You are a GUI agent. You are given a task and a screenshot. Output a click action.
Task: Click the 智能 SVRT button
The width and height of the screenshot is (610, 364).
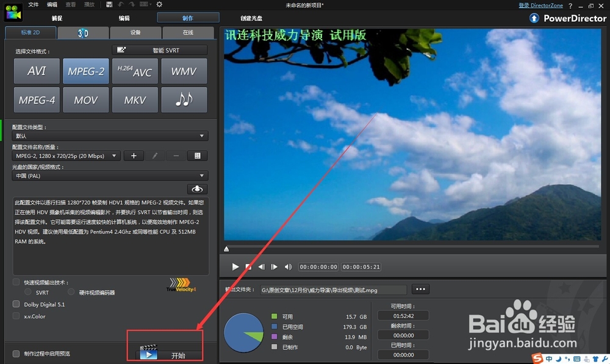(160, 50)
